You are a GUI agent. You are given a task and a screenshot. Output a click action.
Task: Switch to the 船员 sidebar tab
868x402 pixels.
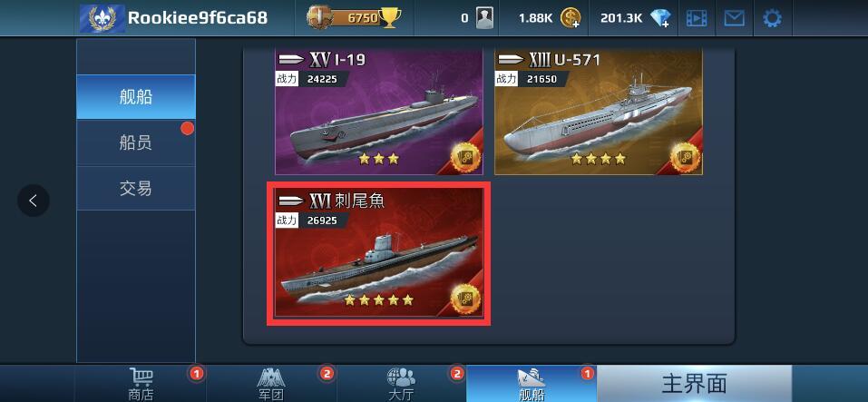tap(136, 142)
